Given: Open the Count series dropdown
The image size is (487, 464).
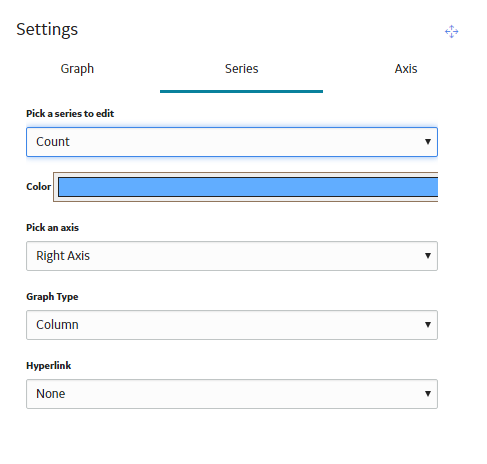Looking at the screenshot, I should click(232, 142).
